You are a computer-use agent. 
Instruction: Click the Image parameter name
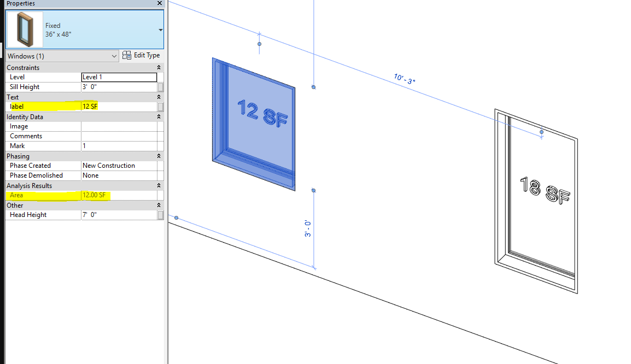(x=19, y=126)
